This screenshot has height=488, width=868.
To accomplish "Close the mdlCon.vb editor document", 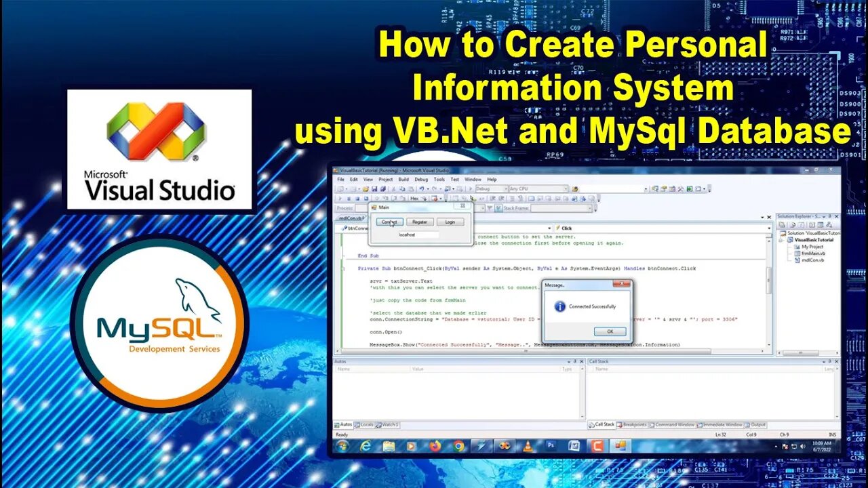I will (x=769, y=217).
